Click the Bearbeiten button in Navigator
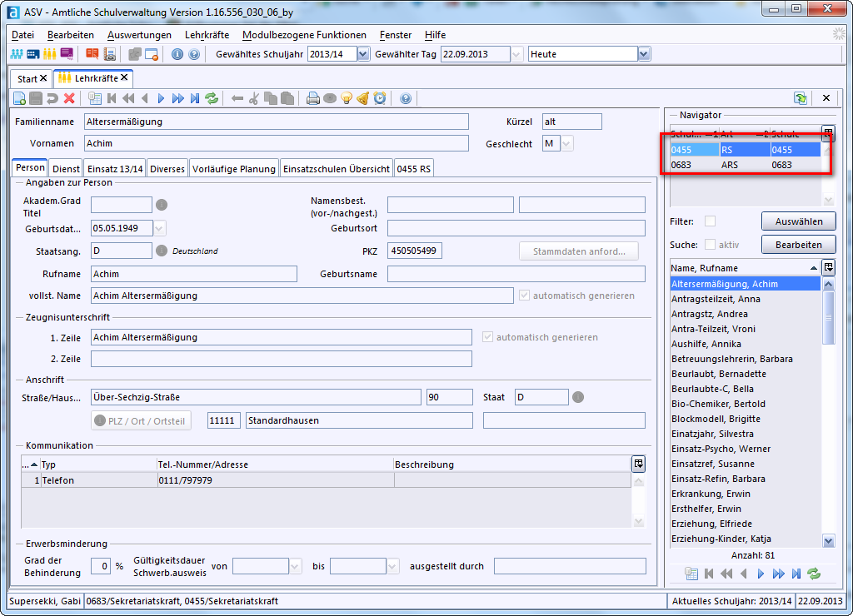This screenshot has height=616, width=853. click(799, 245)
